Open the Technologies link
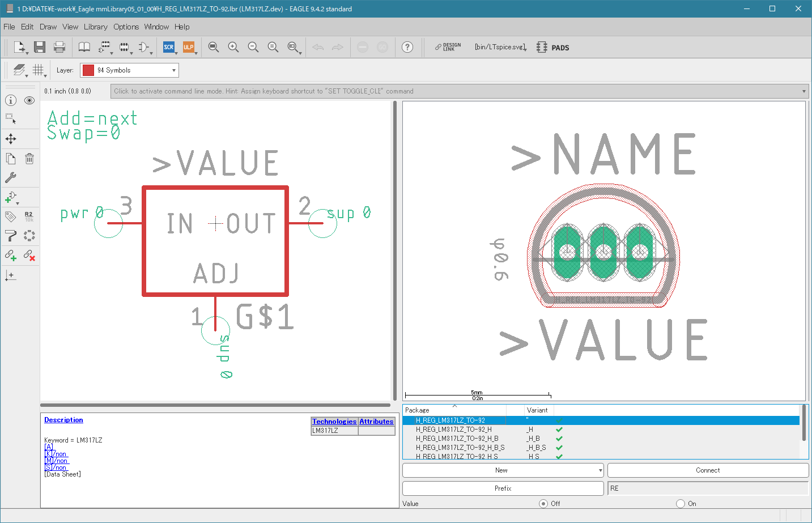Screen dimensions: 812x523 click(334, 422)
